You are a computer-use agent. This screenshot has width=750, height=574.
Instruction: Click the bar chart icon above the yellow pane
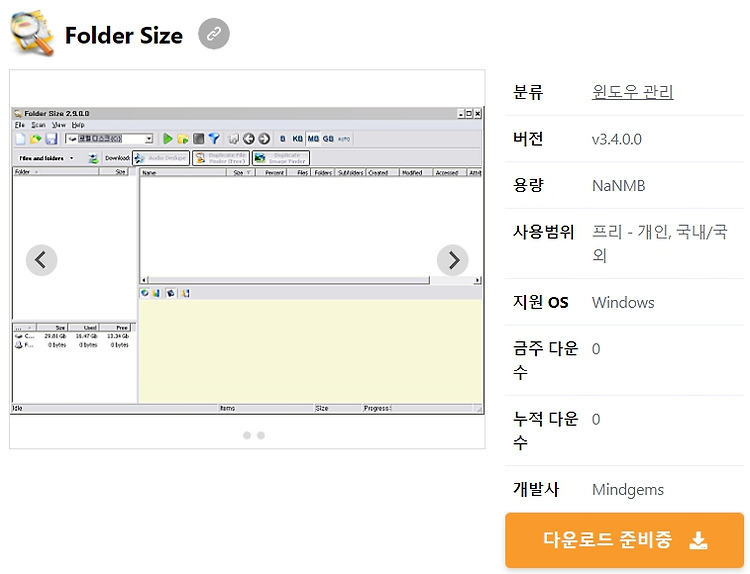156,293
